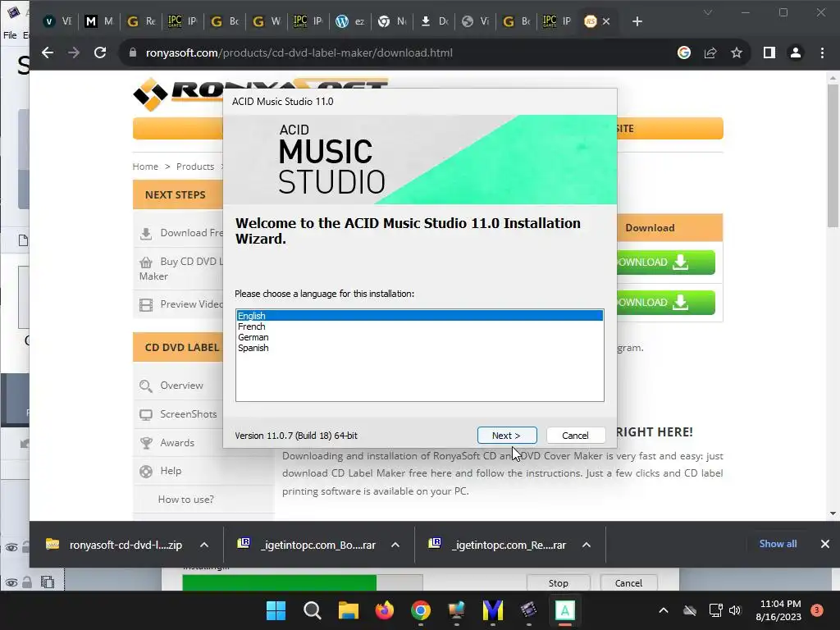840x630 pixels.
Task: Expand options for _igetintopc.com_Re rar
Action: 587,545
